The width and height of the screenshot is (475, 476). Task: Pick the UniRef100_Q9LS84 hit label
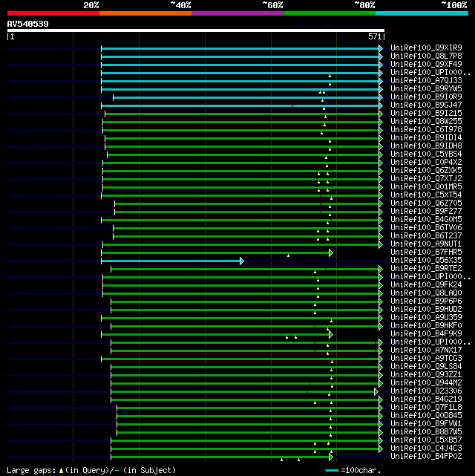[x=426, y=367]
